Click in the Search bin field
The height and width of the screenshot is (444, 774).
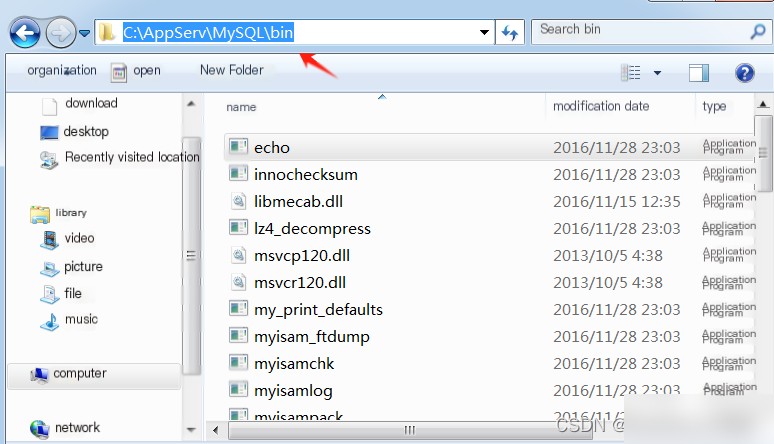(x=640, y=30)
